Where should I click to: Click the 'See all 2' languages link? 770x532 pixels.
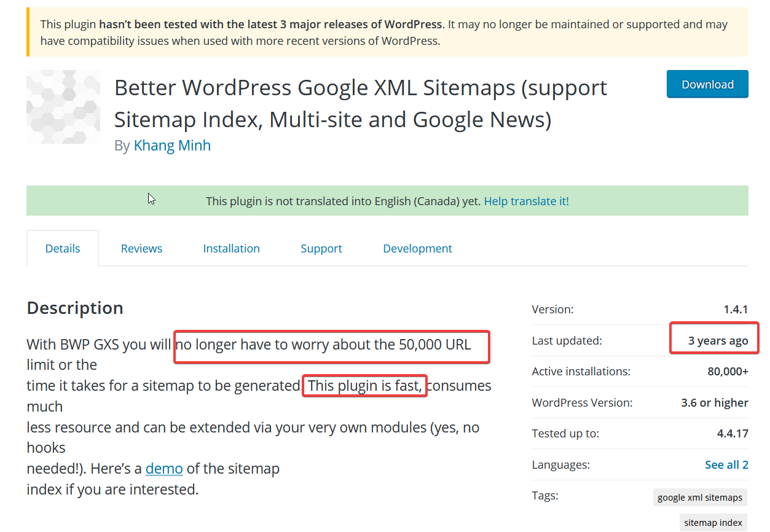727,464
